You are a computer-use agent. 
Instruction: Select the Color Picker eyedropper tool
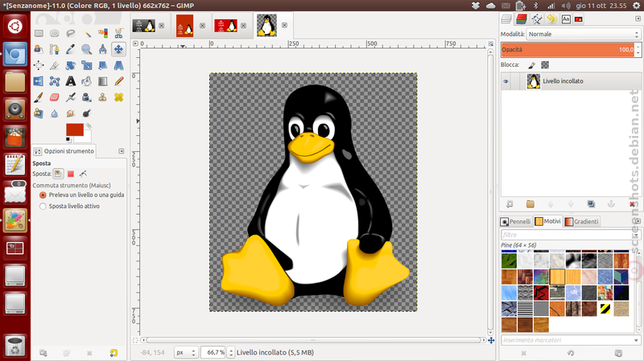click(x=71, y=49)
